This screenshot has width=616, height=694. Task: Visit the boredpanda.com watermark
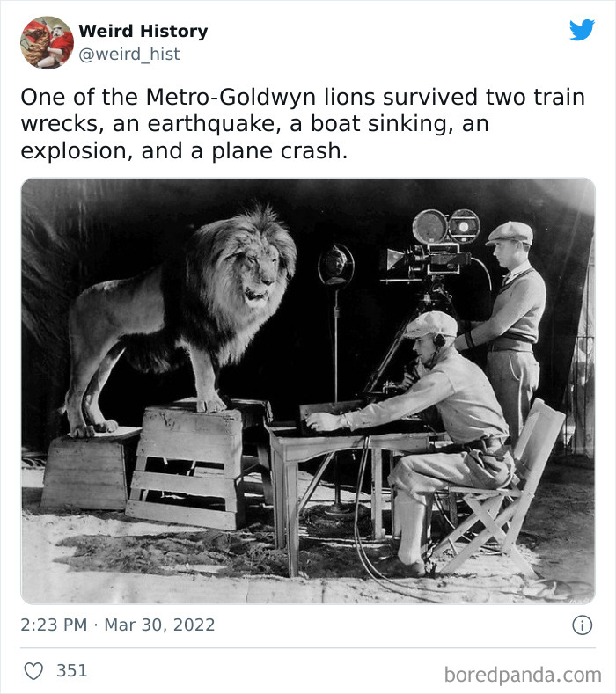point(523,675)
